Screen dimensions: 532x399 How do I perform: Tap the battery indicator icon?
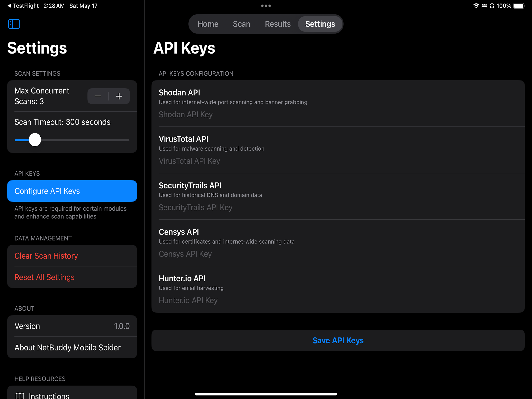[x=519, y=6]
